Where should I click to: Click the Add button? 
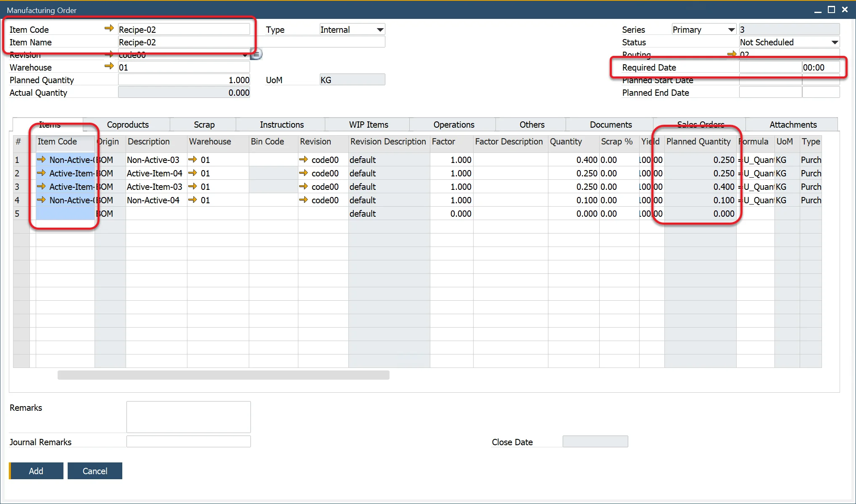36,471
